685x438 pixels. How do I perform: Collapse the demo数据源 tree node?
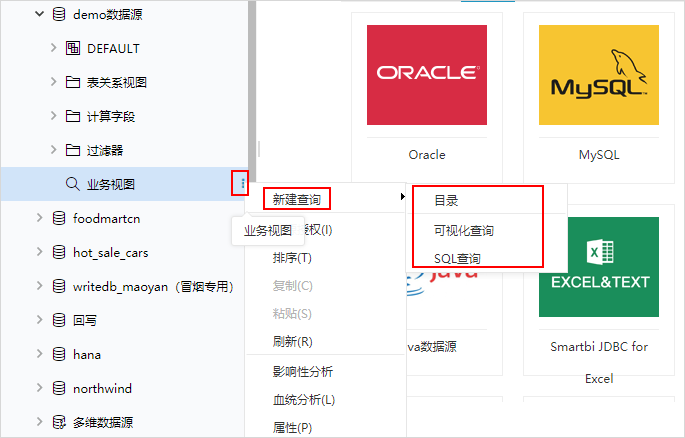[39, 14]
